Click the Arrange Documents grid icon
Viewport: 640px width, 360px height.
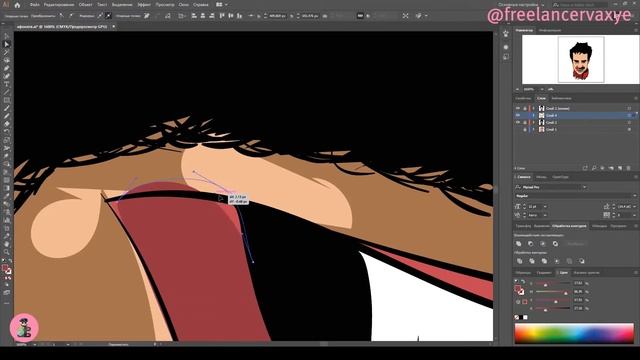220,5
